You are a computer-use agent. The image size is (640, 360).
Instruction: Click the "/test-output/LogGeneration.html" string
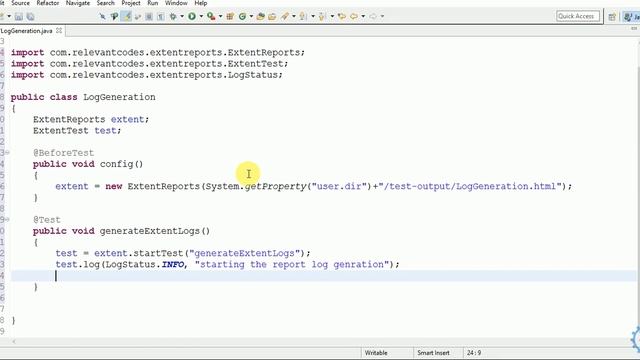pyautogui.click(x=470, y=187)
